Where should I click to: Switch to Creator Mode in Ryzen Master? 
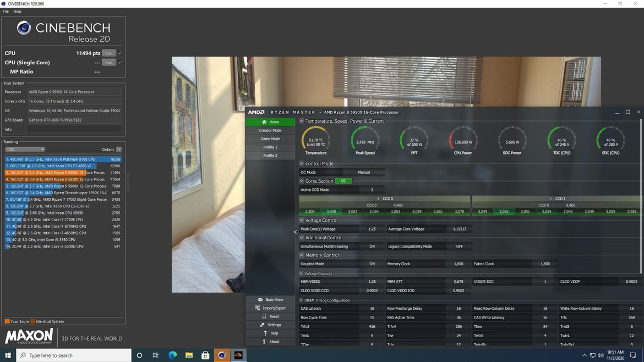point(270,130)
